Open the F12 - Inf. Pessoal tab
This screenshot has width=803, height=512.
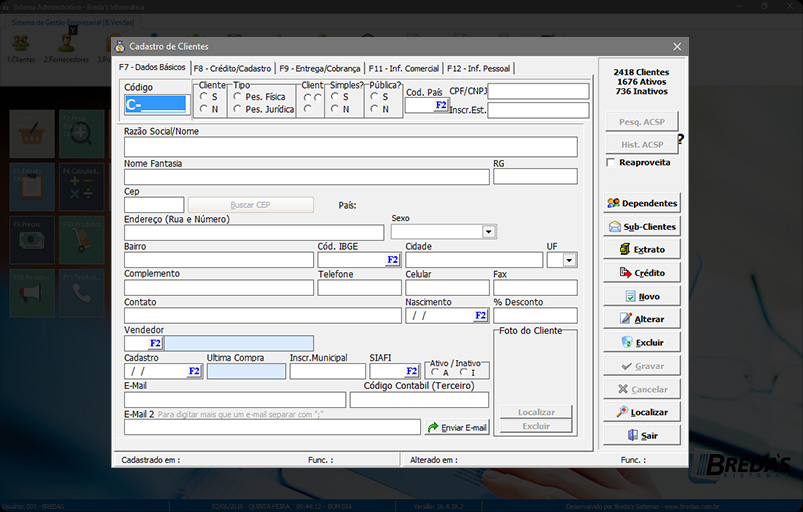coord(479,69)
